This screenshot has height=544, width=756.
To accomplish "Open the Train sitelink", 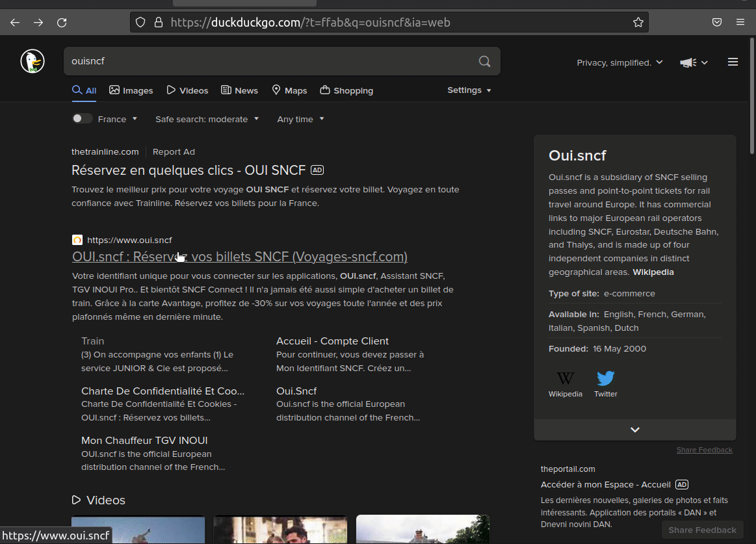I will [x=92, y=341].
